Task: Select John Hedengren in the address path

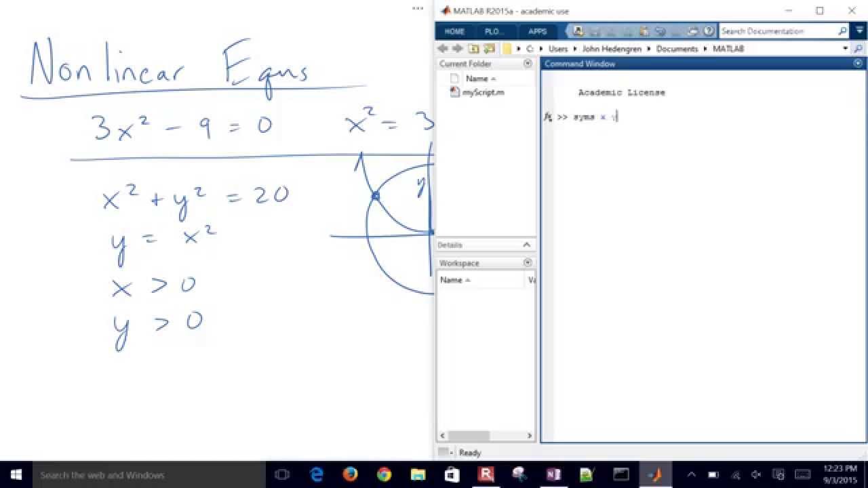Action: point(611,49)
